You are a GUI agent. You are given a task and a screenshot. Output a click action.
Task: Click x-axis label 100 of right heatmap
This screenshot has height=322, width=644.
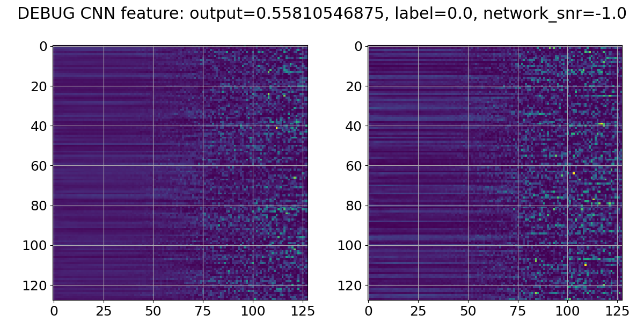point(567,310)
